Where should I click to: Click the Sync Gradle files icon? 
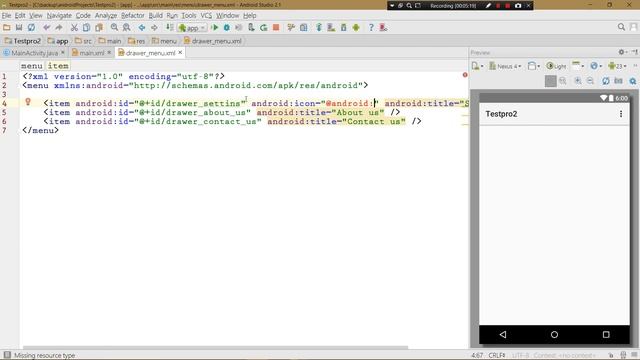pos(319,27)
